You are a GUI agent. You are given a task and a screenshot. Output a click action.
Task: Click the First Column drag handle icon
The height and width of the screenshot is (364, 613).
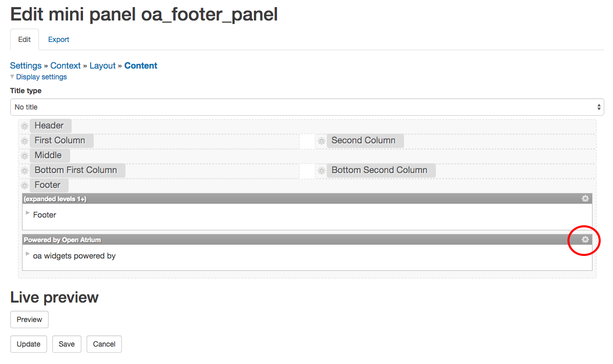coord(24,140)
